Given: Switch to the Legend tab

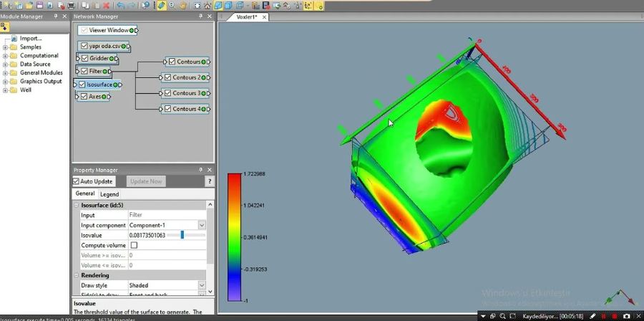Looking at the screenshot, I should [109, 194].
